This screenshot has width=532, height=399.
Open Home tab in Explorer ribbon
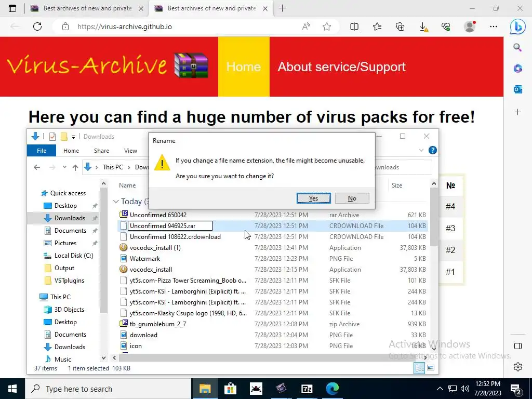(x=71, y=151)
